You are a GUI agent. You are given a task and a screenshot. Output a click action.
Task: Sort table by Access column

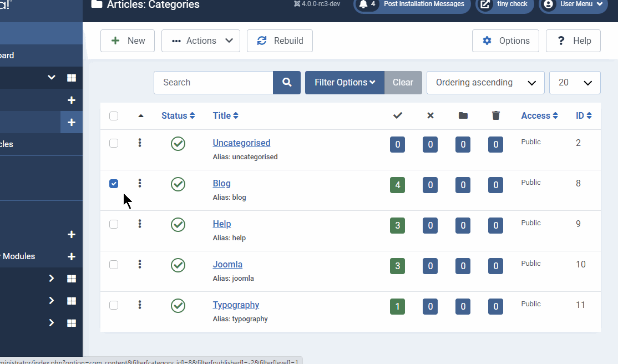coord(540,115)
